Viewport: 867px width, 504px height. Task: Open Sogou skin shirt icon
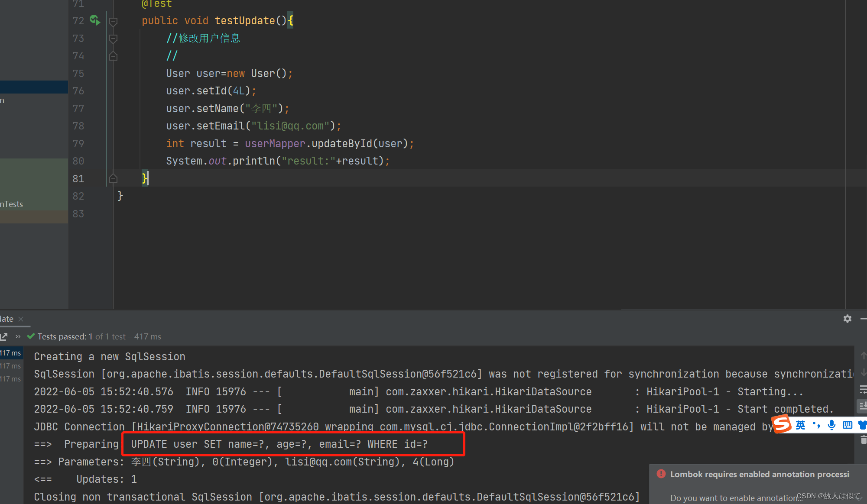(862, 425)
